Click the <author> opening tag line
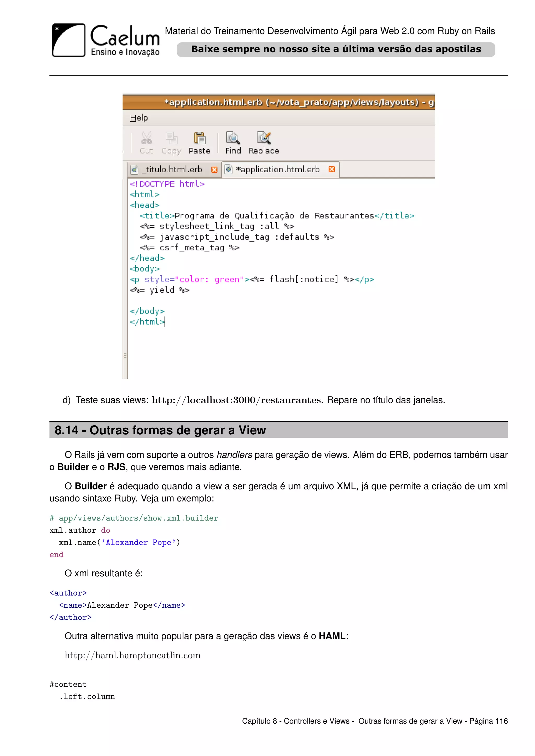The image size is (535, 756). click(68, 593)
